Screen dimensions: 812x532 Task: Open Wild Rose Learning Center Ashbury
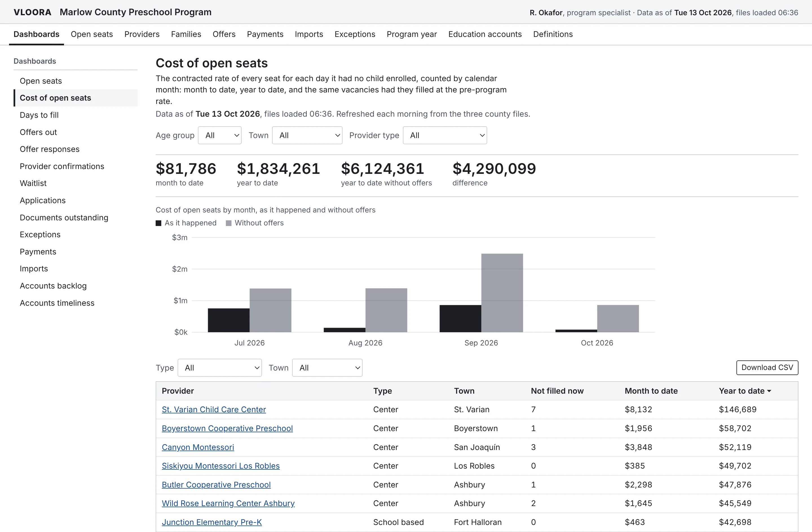click(228, 503)
